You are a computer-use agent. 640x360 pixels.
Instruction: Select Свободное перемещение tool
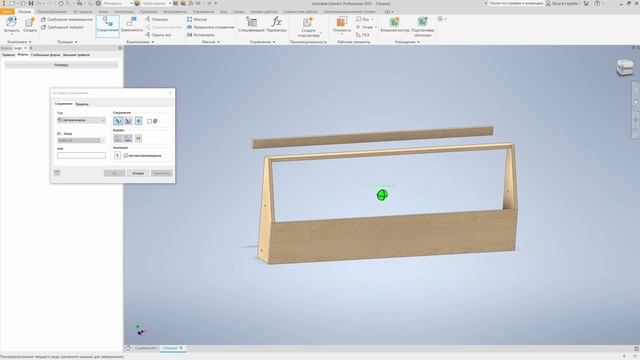pyautogui.click(x=67, y=20)
